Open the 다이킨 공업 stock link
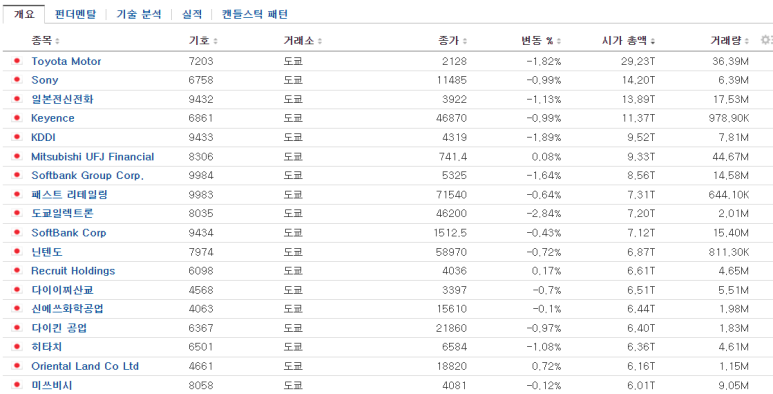 (59, 328)
